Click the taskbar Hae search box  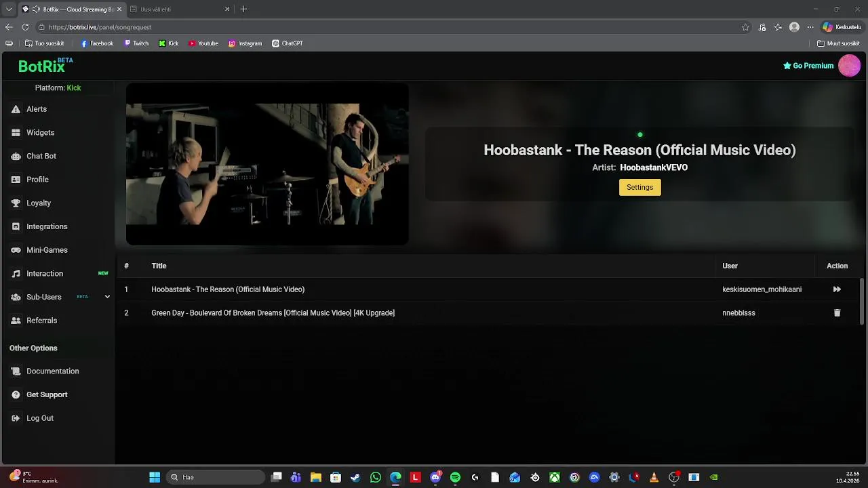point(216,478)
